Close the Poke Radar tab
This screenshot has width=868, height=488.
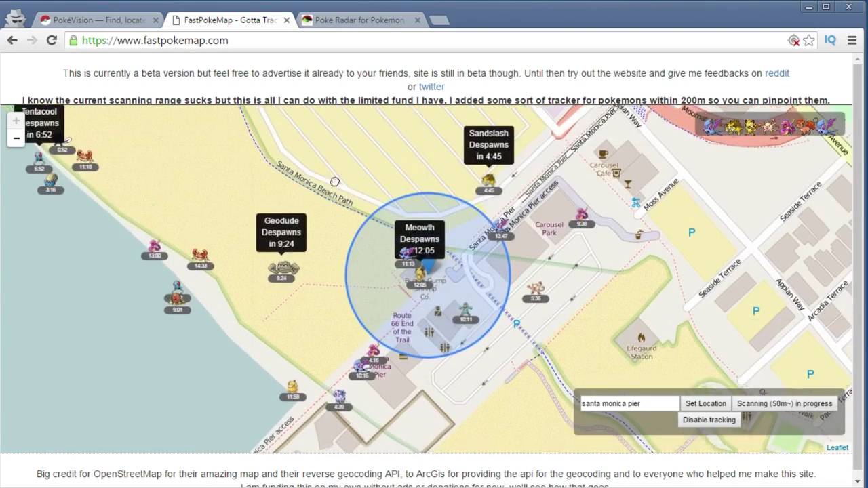coord(417,20)
